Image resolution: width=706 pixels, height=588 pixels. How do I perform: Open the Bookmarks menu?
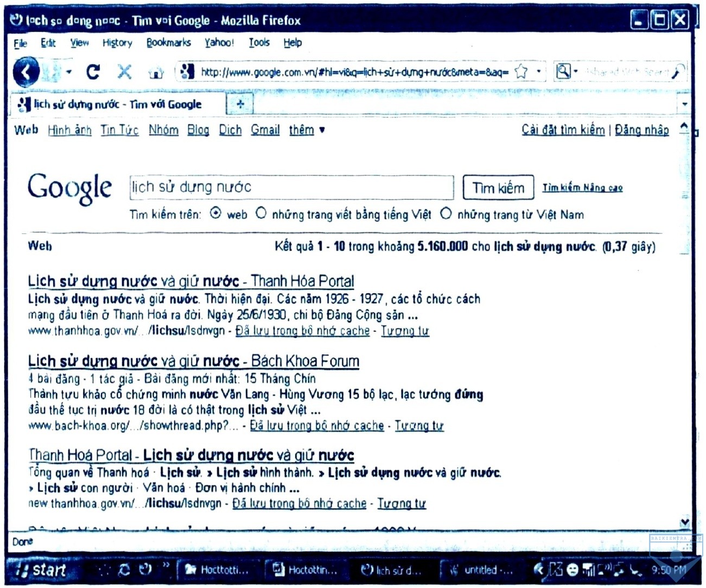point(169,42)
